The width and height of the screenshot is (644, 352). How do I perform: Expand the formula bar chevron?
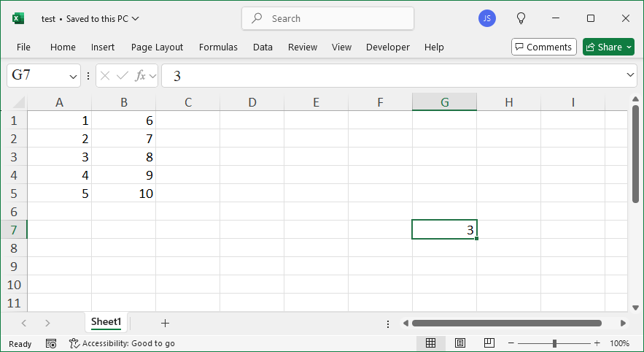[x=630, y=74]
